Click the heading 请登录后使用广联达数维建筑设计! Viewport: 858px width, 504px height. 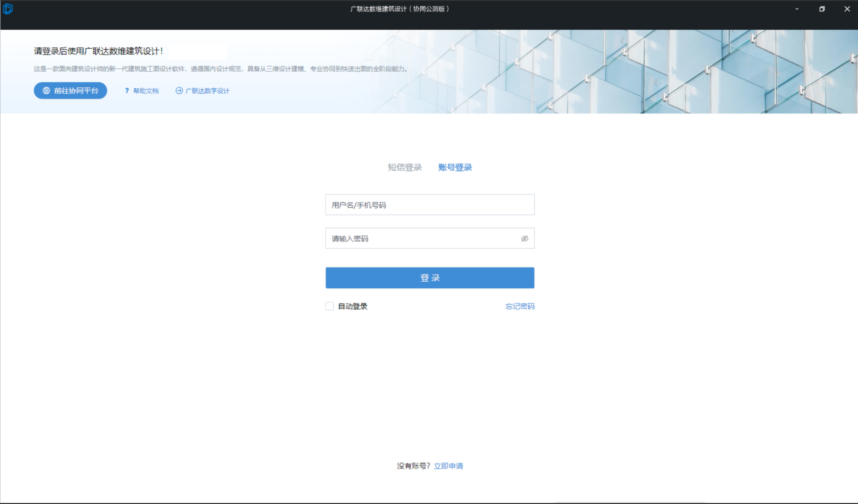98,51
